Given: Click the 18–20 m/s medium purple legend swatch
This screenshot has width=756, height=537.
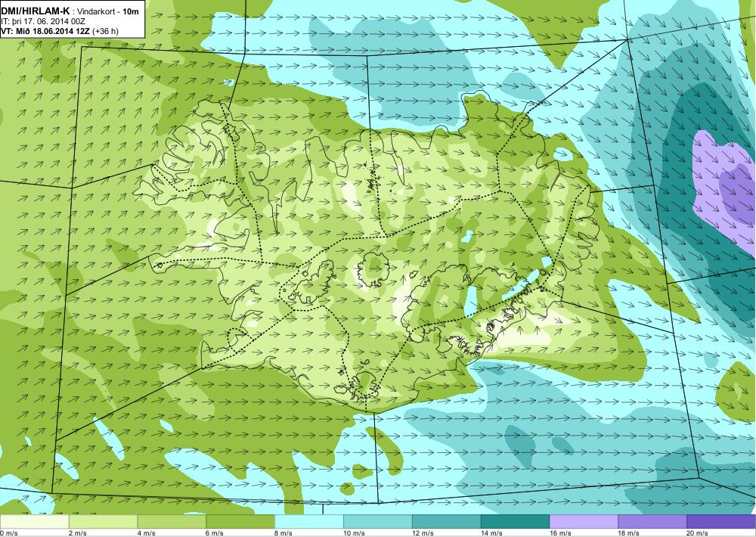Looking at the screenshot, I should [652, 522].
